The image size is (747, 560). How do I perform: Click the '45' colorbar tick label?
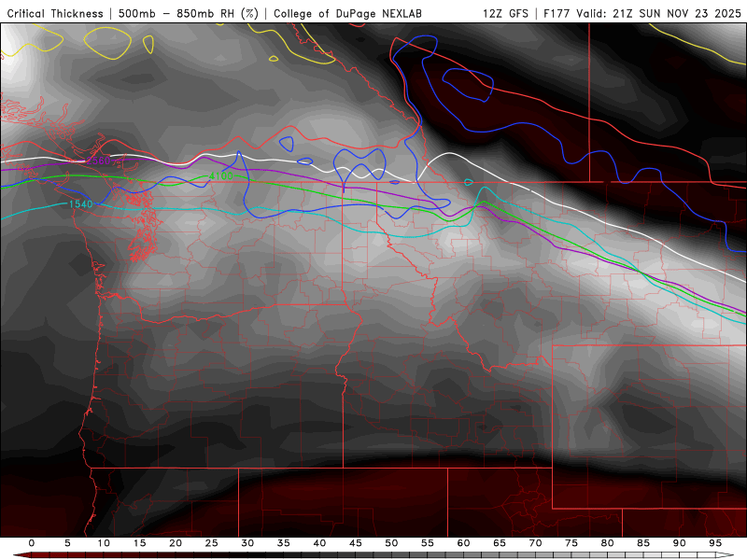[356, 543]
